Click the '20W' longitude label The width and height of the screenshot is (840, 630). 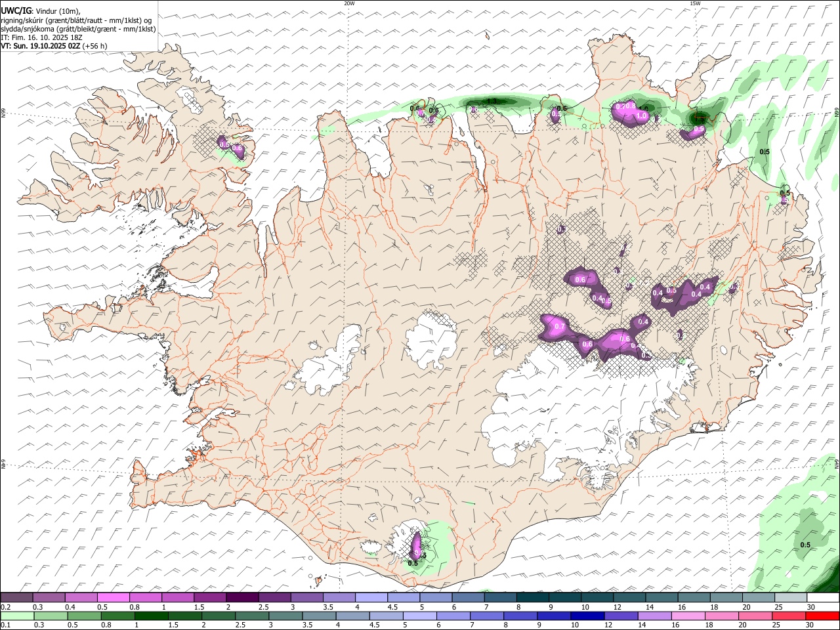[349, 3]
